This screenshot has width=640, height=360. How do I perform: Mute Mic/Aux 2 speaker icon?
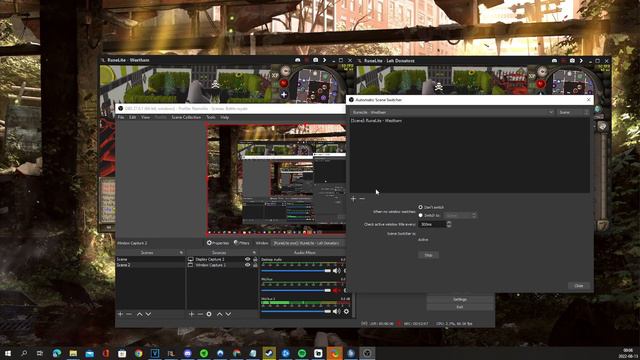click(x=336, y=311)
